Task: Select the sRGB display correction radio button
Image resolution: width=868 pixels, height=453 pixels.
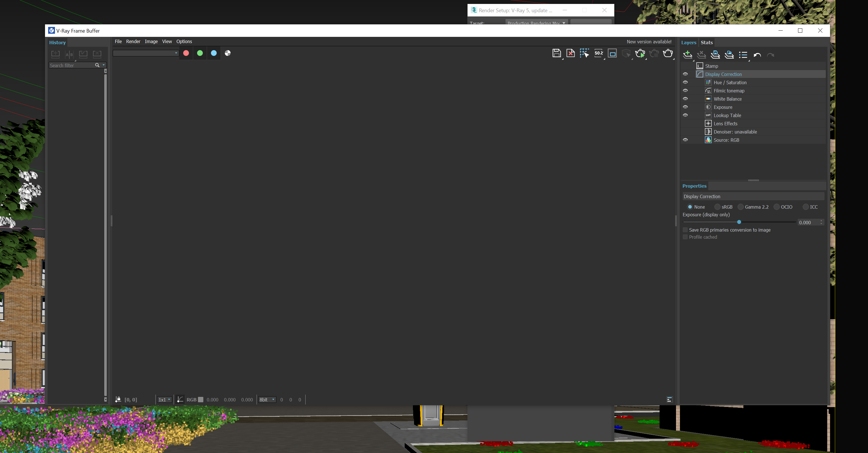Action: pos(718,207)
